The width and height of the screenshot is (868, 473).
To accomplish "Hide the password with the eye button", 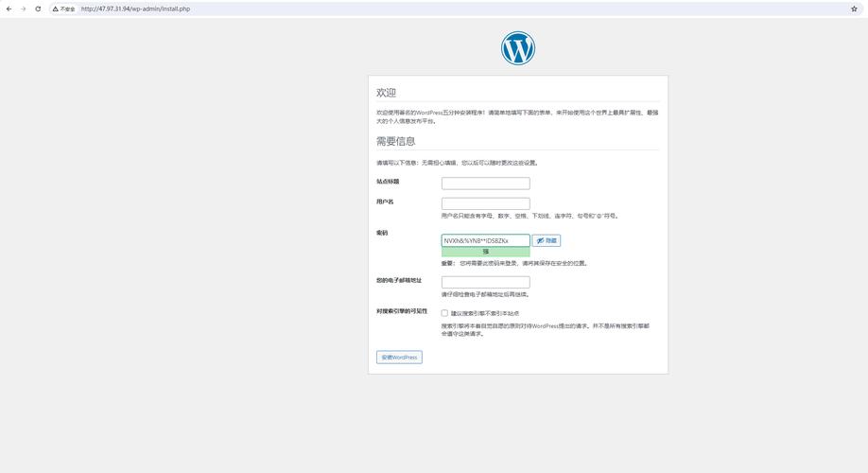I will coord(547,240).
